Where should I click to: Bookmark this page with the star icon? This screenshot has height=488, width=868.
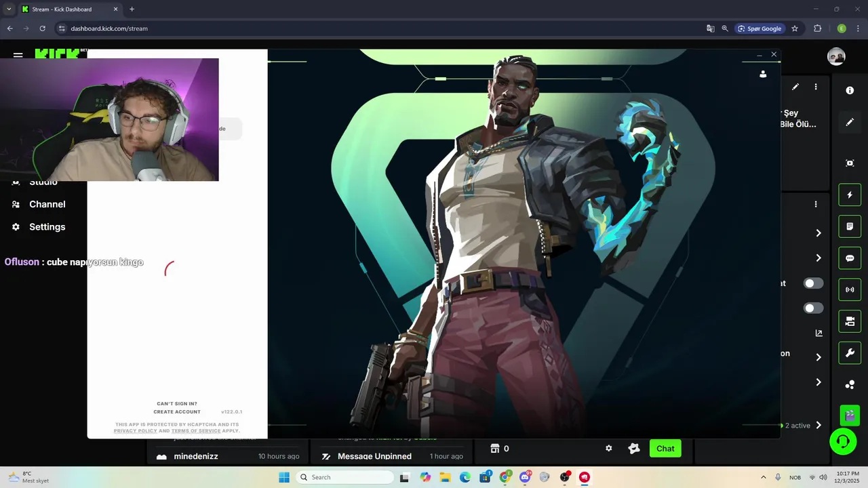[x=795, y=28]
